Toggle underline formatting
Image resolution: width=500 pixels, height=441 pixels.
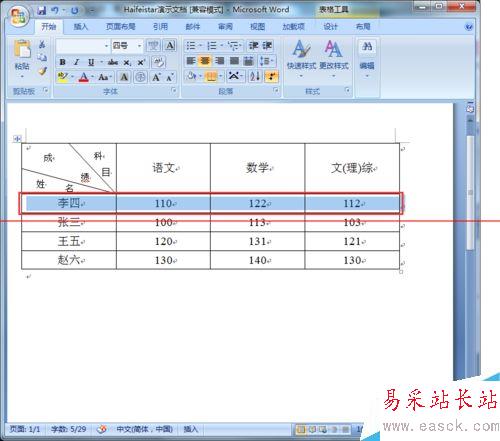[91, 62]
